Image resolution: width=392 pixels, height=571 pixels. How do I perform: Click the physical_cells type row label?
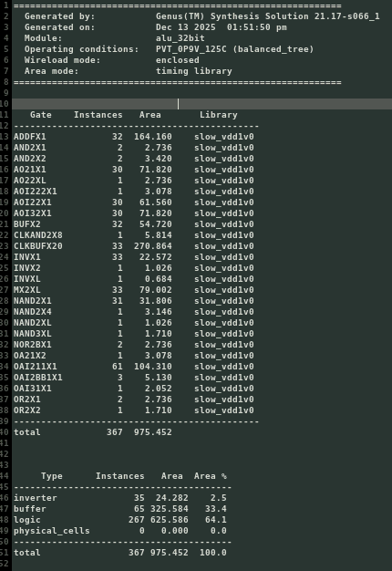click(x=52, y=530)
